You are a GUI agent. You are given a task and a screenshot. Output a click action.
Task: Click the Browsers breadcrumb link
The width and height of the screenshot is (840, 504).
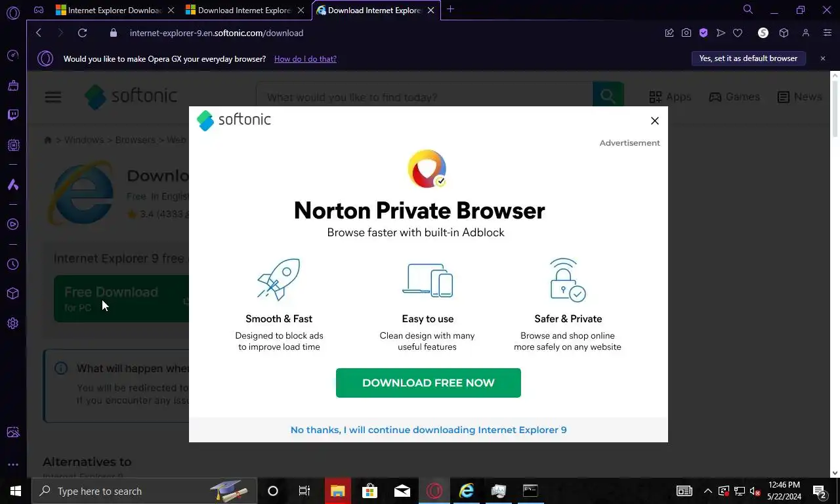135,140
